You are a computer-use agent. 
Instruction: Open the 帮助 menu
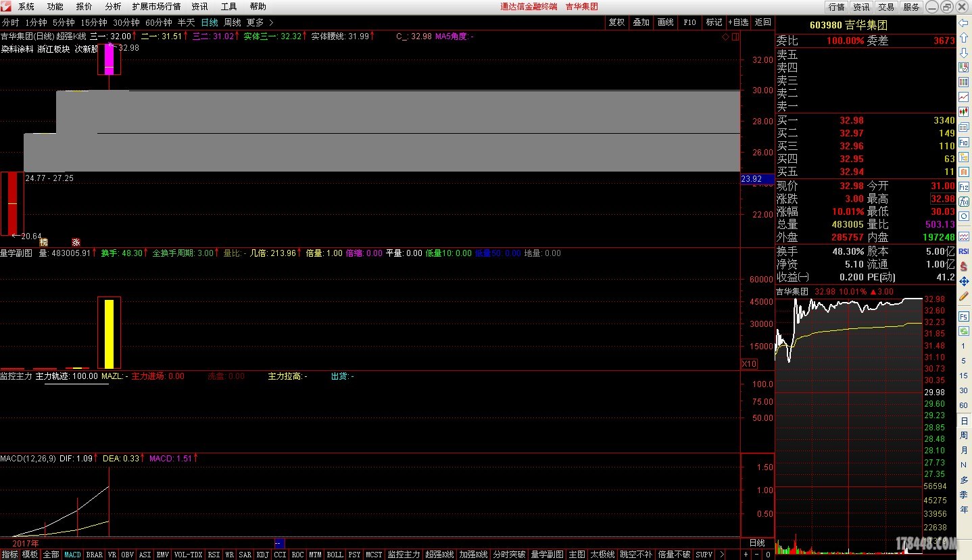click(258, 6)
